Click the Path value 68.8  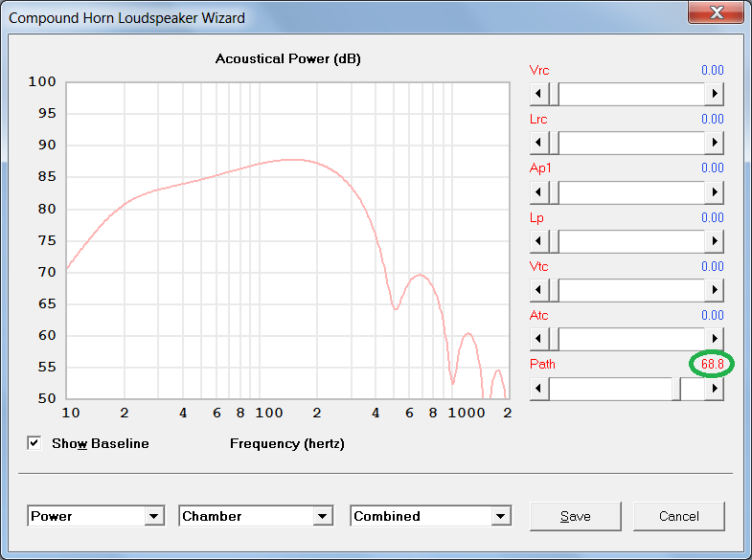coord(712,364)
